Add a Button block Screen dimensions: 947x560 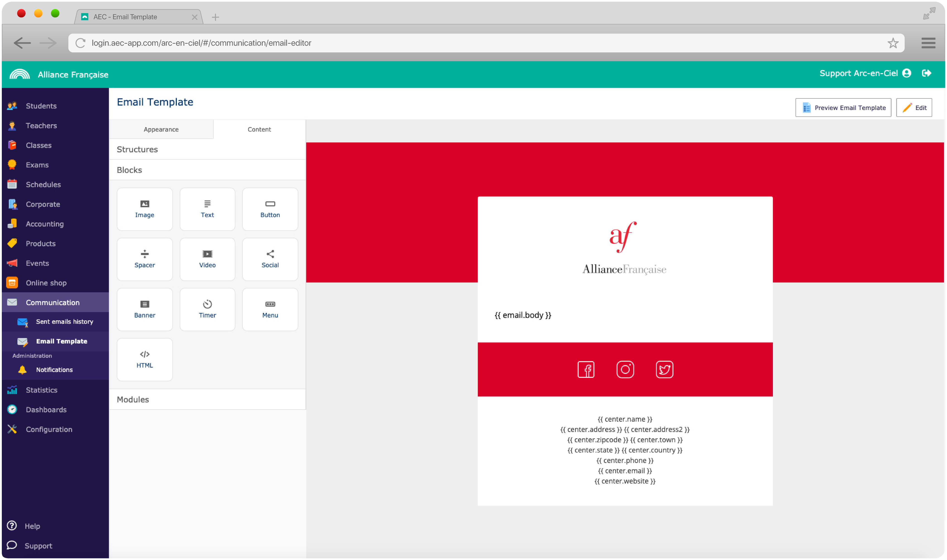(270, 209)
